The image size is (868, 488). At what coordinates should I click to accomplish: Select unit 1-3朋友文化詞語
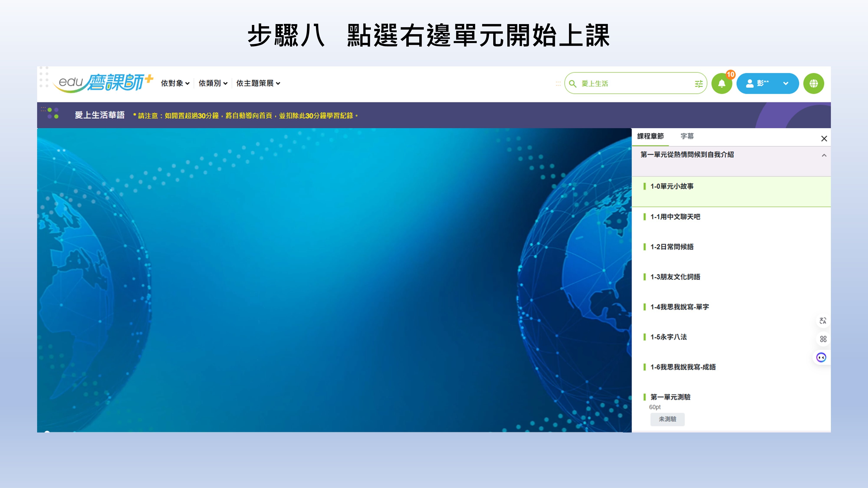[675, 277]
